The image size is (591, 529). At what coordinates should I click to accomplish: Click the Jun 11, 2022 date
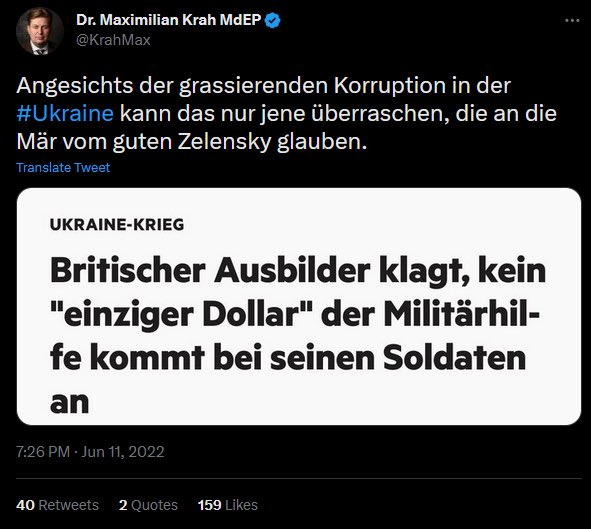[123, 451]
